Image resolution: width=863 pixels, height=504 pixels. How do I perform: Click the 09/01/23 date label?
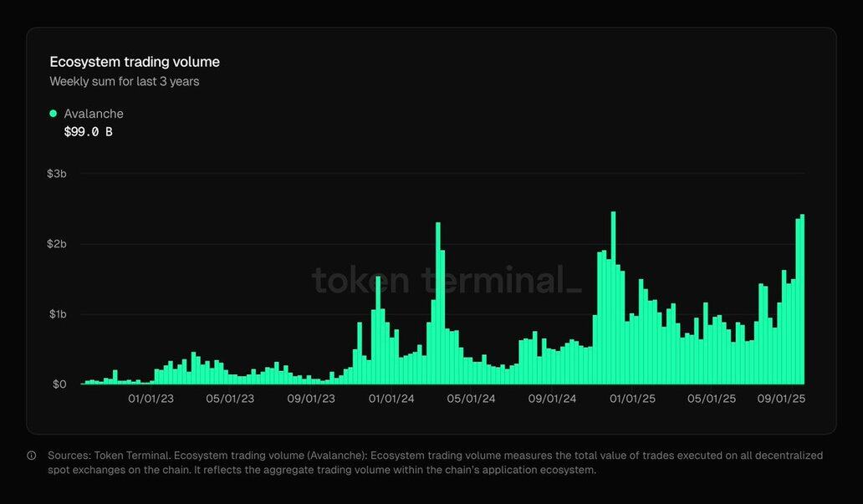pyautogui.click(x=311, y=399)
